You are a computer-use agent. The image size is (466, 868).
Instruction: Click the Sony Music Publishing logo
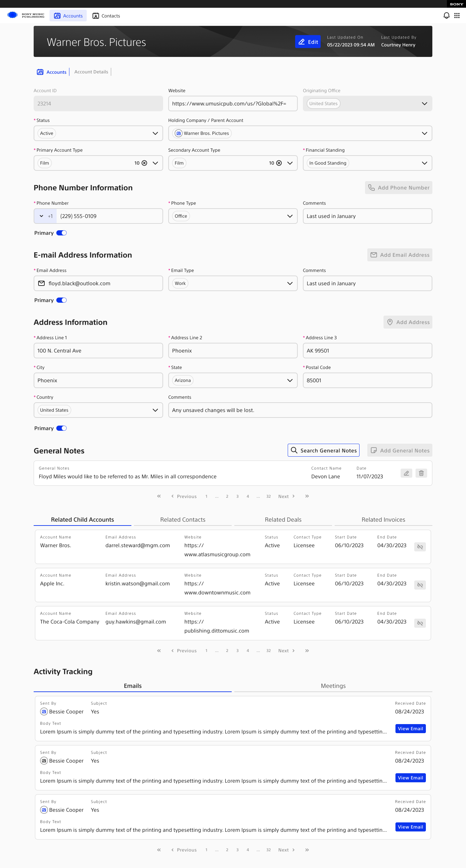pyautogui.click(x=26, y=16)
